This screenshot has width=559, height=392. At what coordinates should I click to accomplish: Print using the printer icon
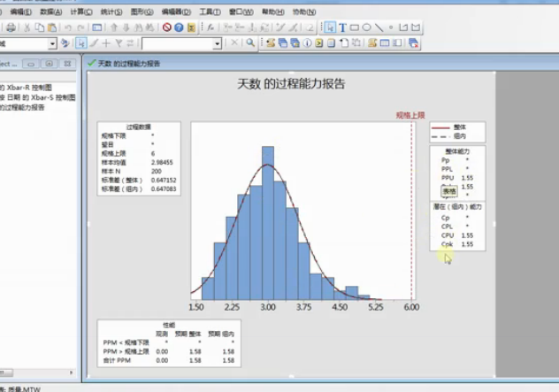11,27
